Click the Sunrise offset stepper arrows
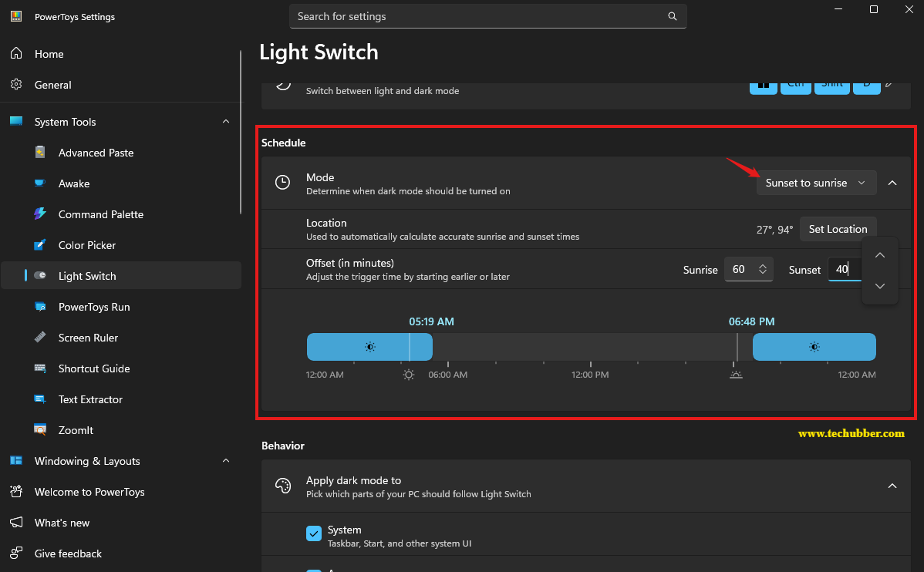This screenshot has width=924, height=572. tap(763, 269)
